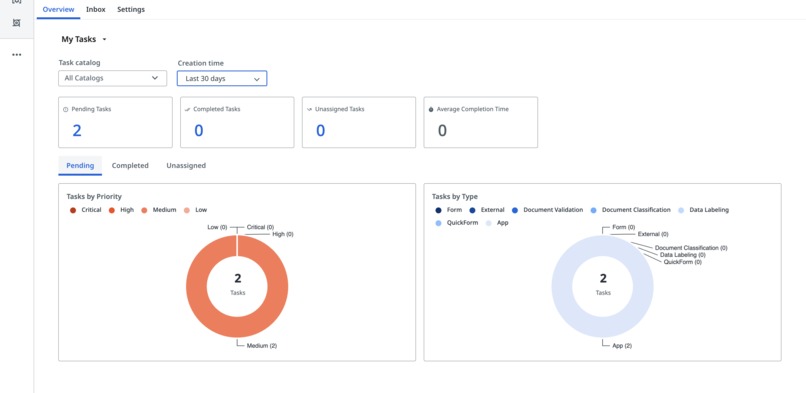
Task: Open the All Catalogs dropdown
Action: [113, 78]
